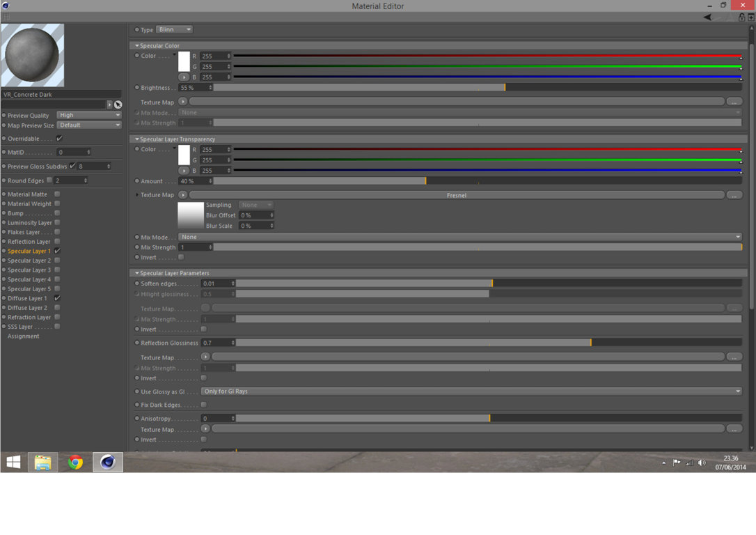Click the back arrow at top right
Screen dimensions: 756x535
tap(707, 17)
